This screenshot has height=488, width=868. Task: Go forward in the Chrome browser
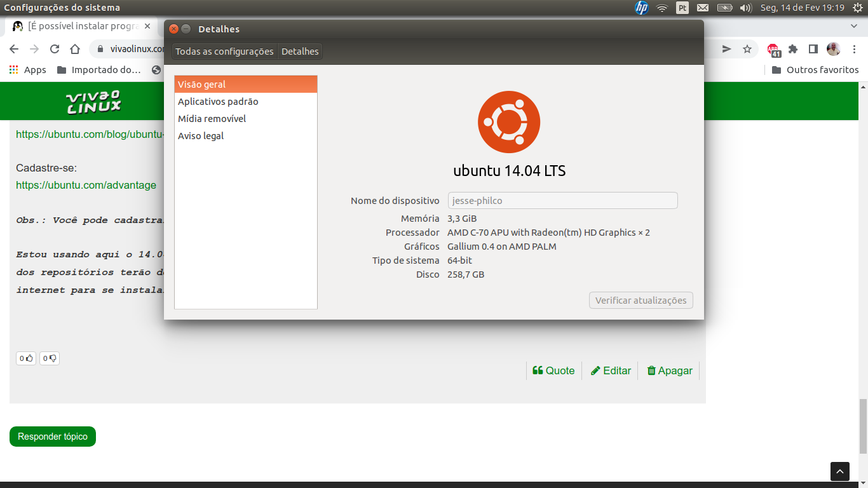pyautogui.click(x=34, y=49)
